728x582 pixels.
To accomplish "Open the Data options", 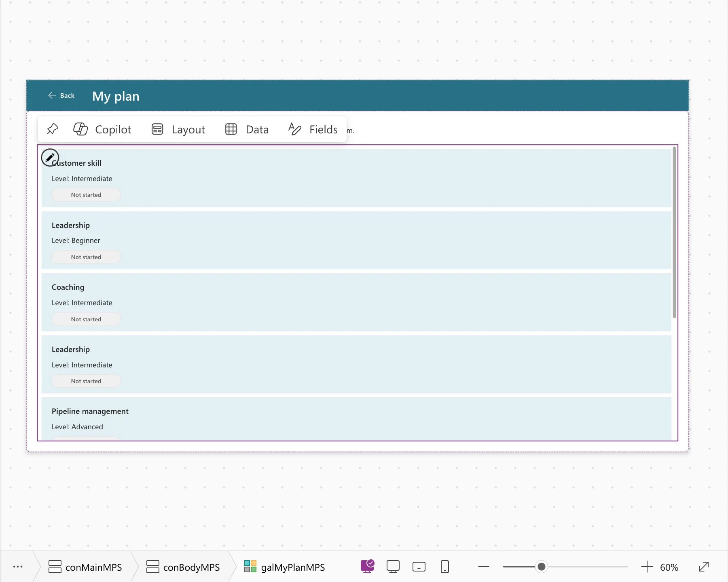I will tap(247, 129).
